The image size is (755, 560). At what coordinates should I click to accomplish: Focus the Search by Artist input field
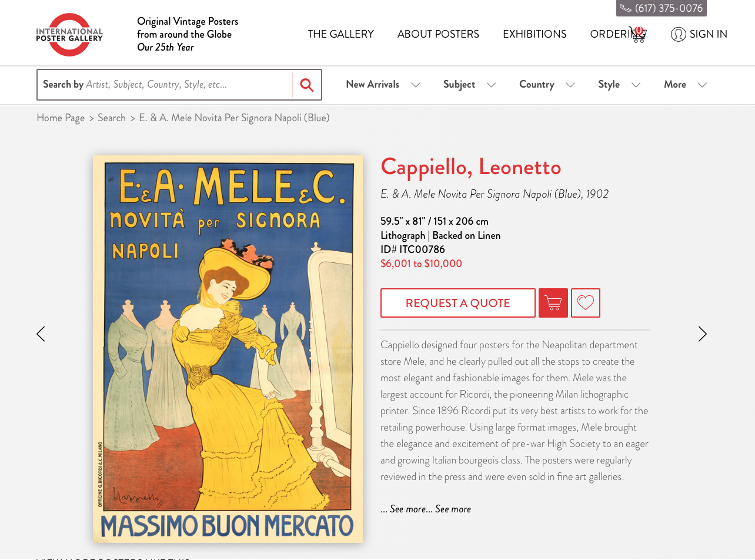(165, 85)
